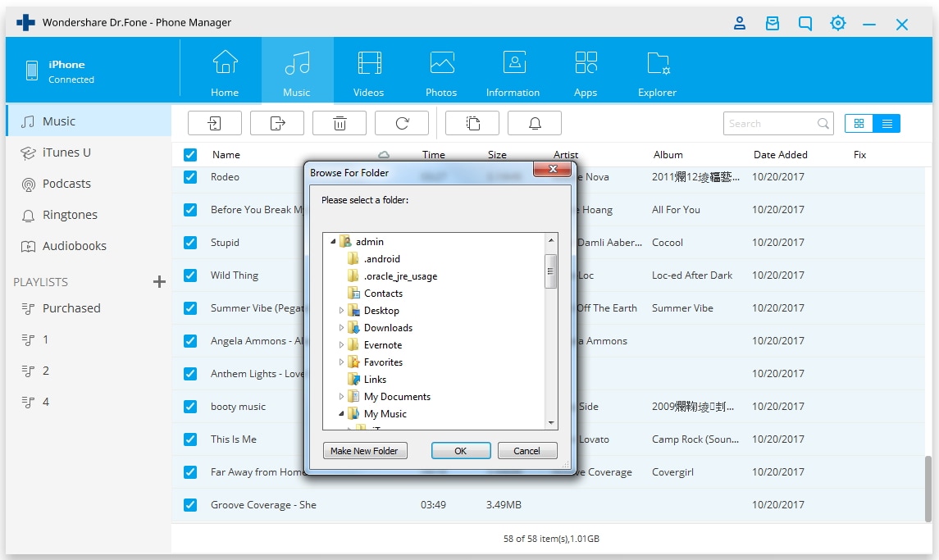The width and height of the screenshot is (939, 560).
Task: Click the folder tree scroll up arrow
Action: pyautogui.click(x=551, y=241)
